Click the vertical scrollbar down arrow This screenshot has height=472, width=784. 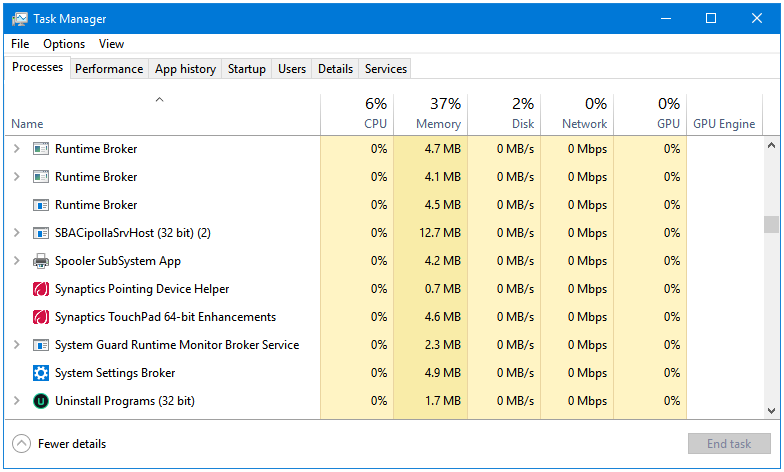(x=771, y=410)
